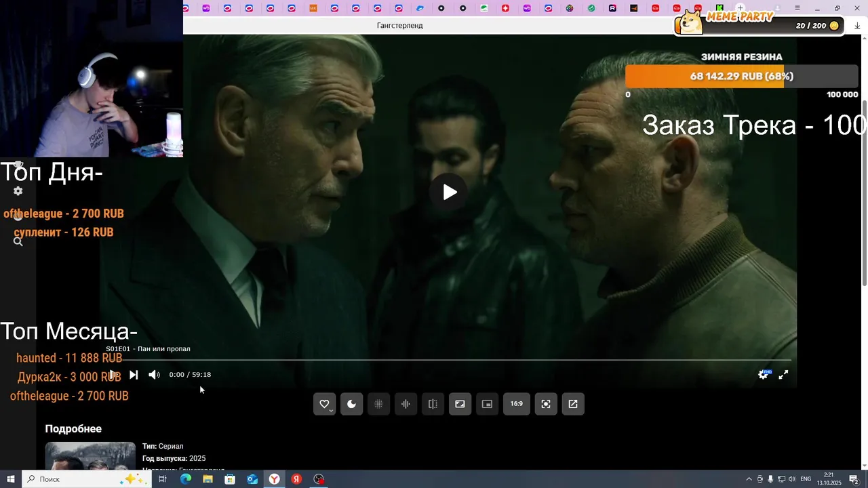The height and width of the screenshot is (488, 868).
Task: Open File Explorer from the taskbar
Action: [x=208, y=479]
